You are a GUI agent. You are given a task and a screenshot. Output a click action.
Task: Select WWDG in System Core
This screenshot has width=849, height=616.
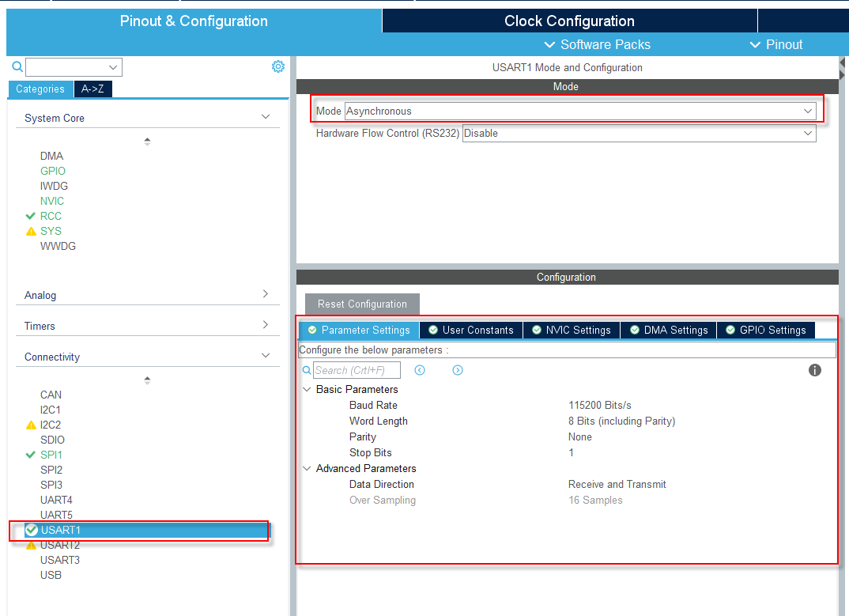[x=58, y=246]
